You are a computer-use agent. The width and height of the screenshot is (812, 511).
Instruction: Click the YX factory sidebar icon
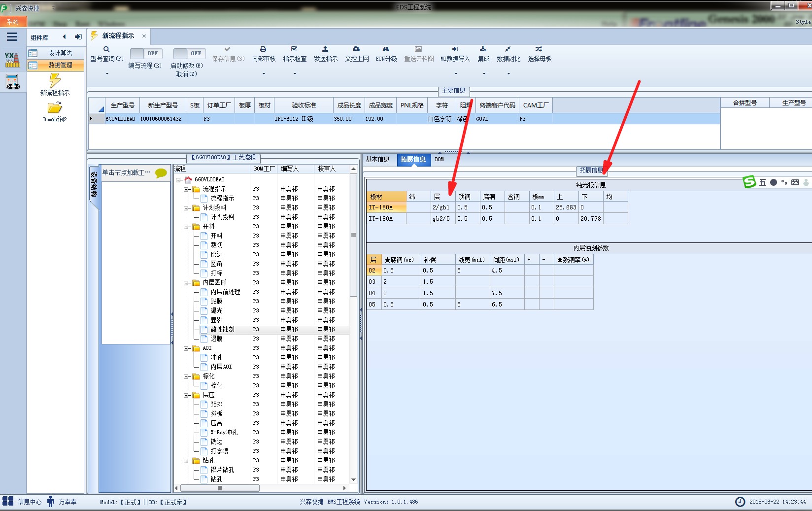(x=12, y=59)
